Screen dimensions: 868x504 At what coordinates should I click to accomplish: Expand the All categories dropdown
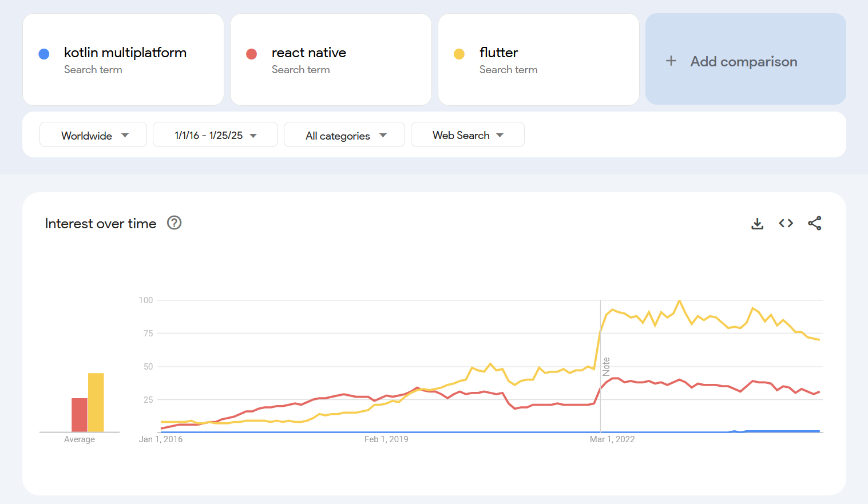344,134
